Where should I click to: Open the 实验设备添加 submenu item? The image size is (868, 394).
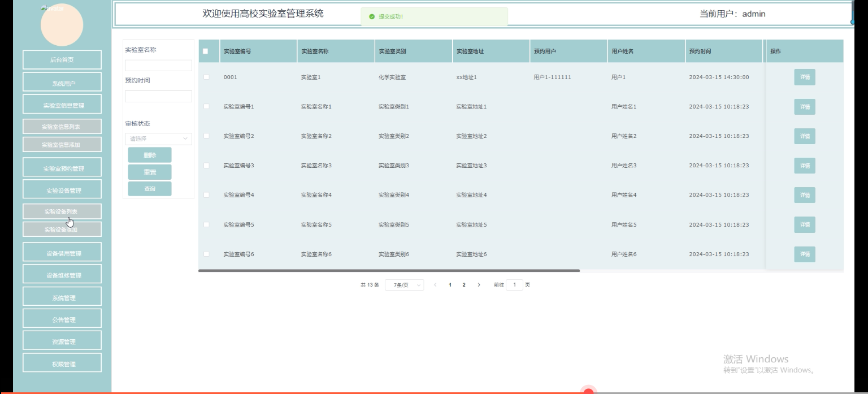(62, 229)
